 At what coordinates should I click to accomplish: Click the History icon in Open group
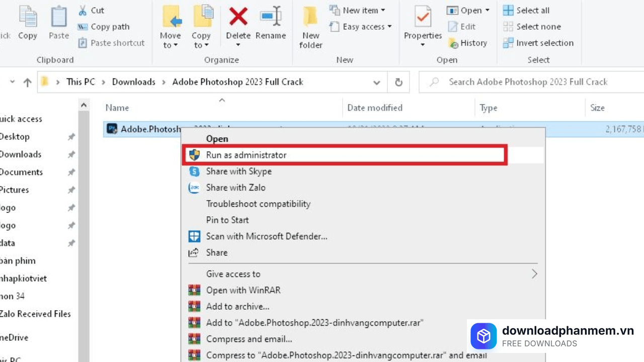point(453,43)
